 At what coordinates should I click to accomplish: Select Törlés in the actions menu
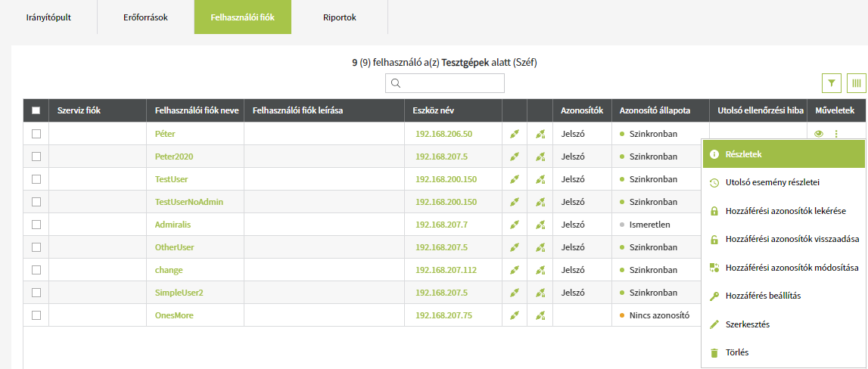tap(736, 352)
